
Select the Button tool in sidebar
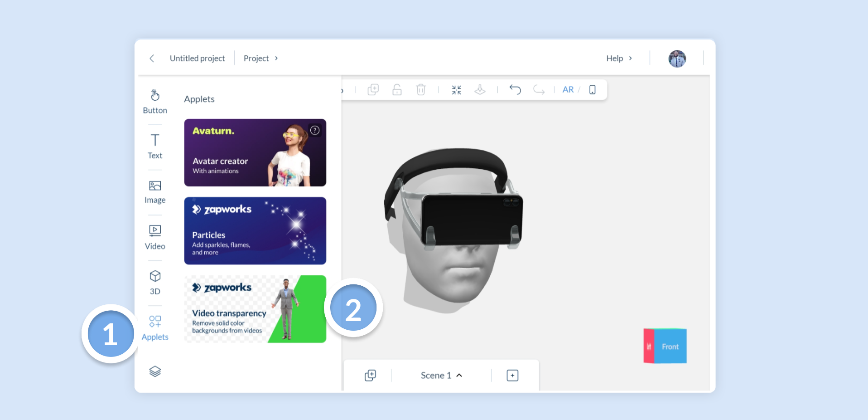click(x=155, y=102)
